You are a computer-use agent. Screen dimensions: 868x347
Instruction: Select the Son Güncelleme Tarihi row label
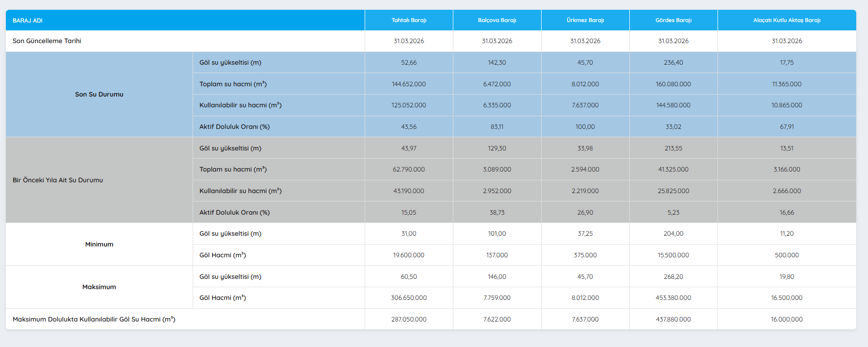(47, 41)
